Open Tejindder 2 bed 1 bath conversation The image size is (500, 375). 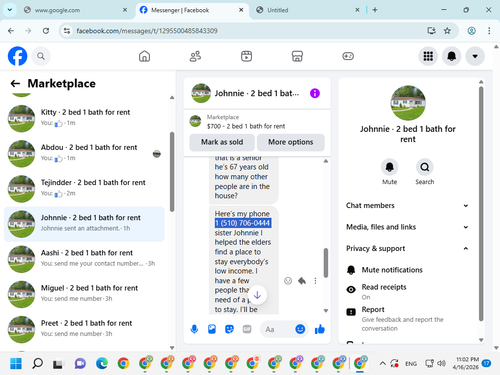pos(84,189)
